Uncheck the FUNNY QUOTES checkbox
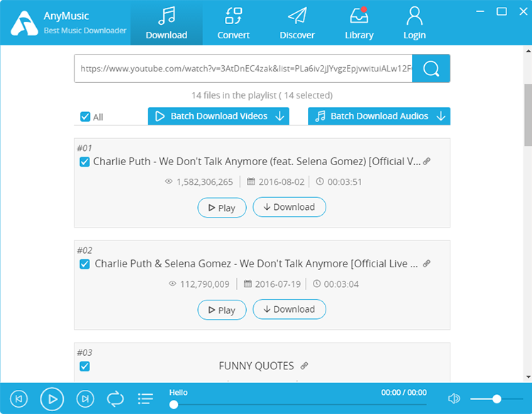The image size is (532, 414). click(85, 367)
